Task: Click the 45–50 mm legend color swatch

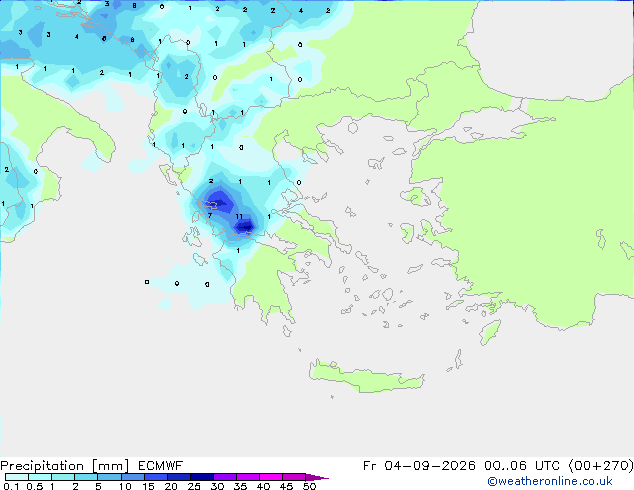Action: [294, 477]
